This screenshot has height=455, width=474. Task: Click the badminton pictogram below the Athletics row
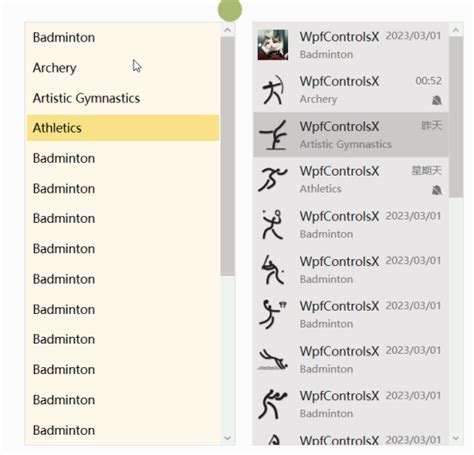[273, 224]
